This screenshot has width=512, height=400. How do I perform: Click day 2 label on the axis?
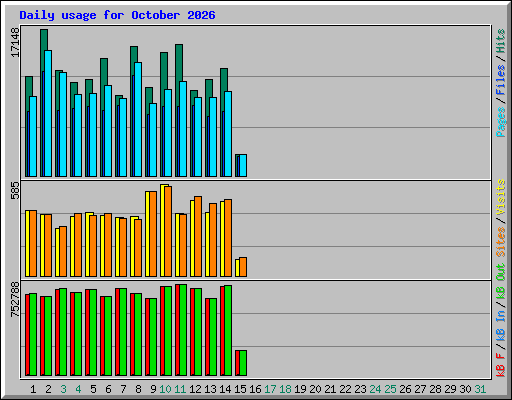tap(48, 389)
